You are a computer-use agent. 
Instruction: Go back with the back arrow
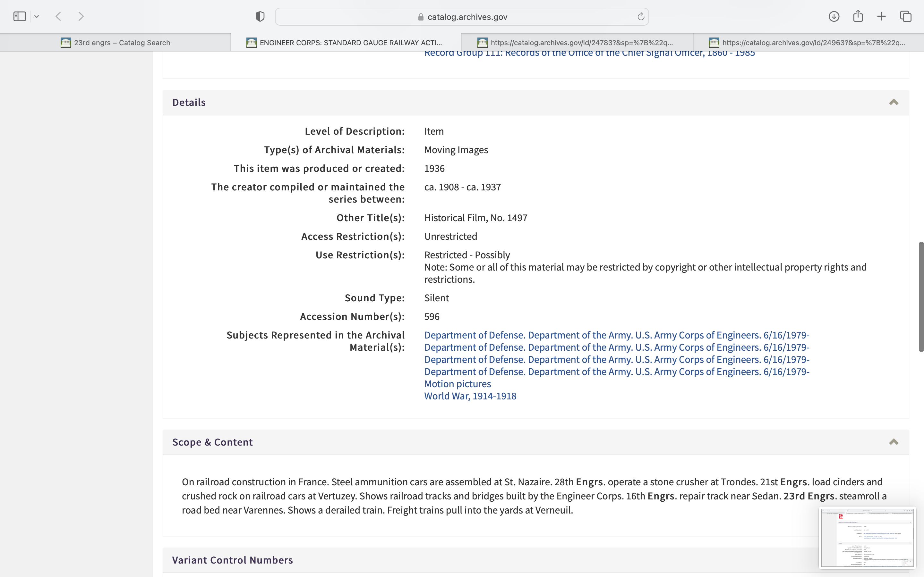(58, 16)
